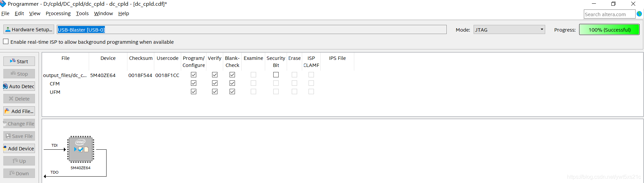Viewport: 644px width, 183px height.
Task: Click the Search altera.com field
Action: (609, 14)
